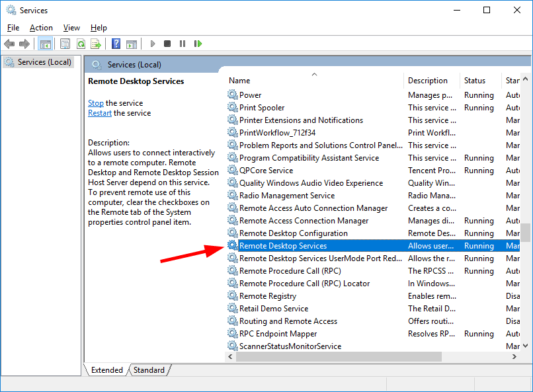Select the Remote Desktop Services row

click(373, 246)
